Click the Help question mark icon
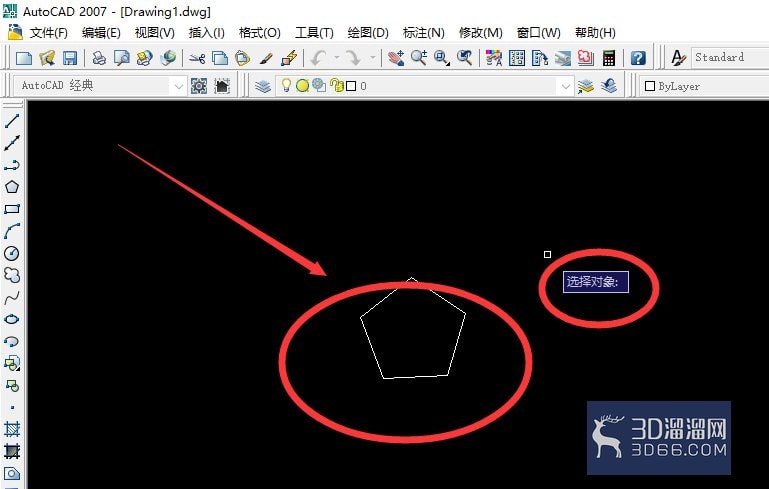769x489 pixels. pos(638,58)
